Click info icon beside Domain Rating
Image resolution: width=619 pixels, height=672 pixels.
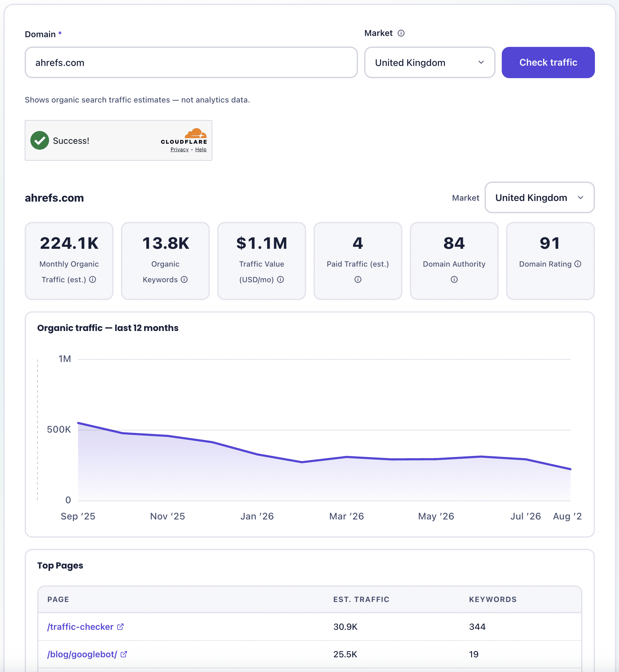click(578, 264)
